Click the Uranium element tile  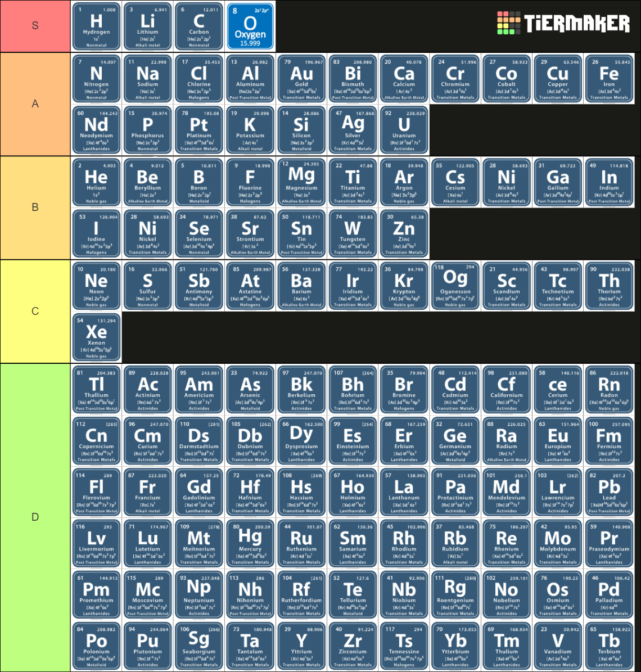click(404, 129)
